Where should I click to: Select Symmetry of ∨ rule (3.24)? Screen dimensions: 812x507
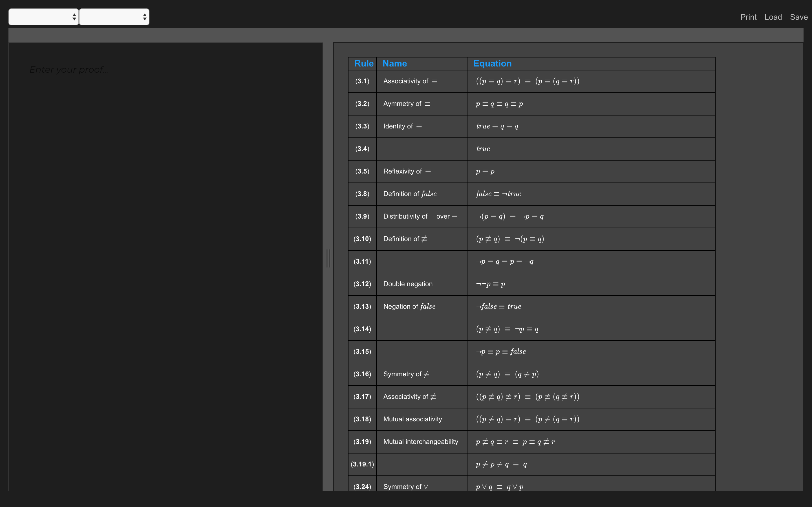[x=405, y=486]
